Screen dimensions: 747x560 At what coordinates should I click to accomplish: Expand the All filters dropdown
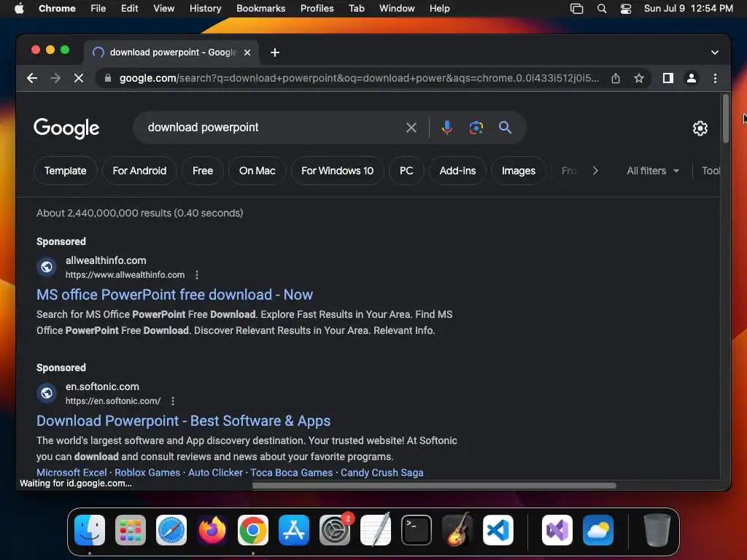click(x=653, y=171)
